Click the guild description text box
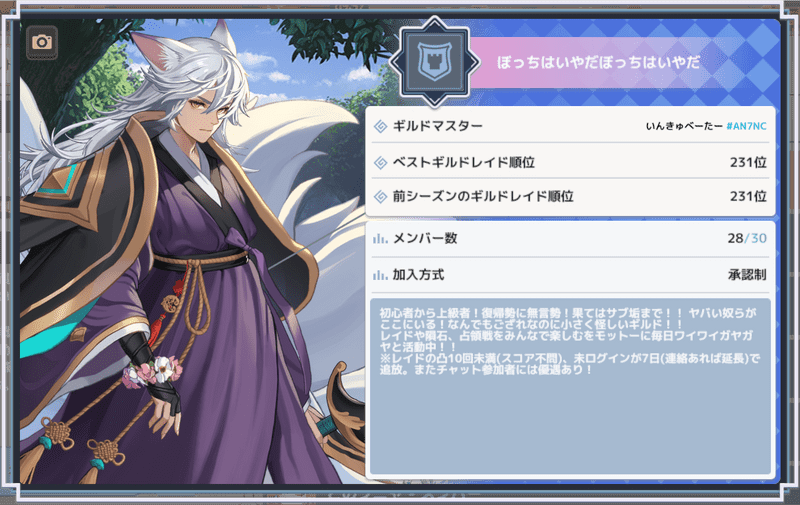The image size is (800, 505). click(x=570, y=387)
